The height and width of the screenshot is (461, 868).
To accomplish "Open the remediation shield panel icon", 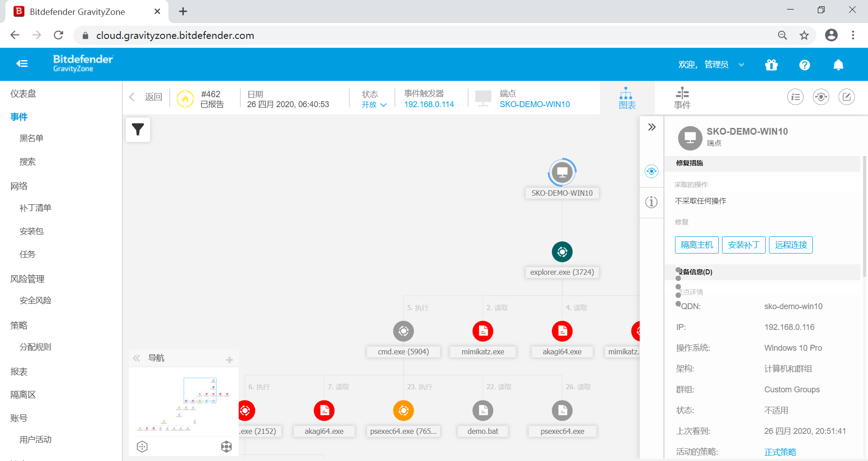I will pyautogui.click(x=651, y=171).
